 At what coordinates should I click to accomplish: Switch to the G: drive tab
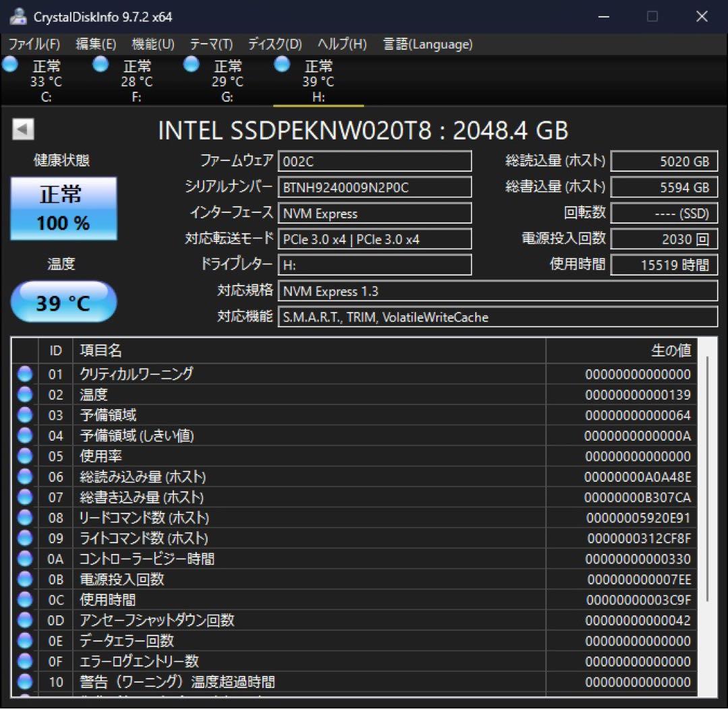pos(227,81)
